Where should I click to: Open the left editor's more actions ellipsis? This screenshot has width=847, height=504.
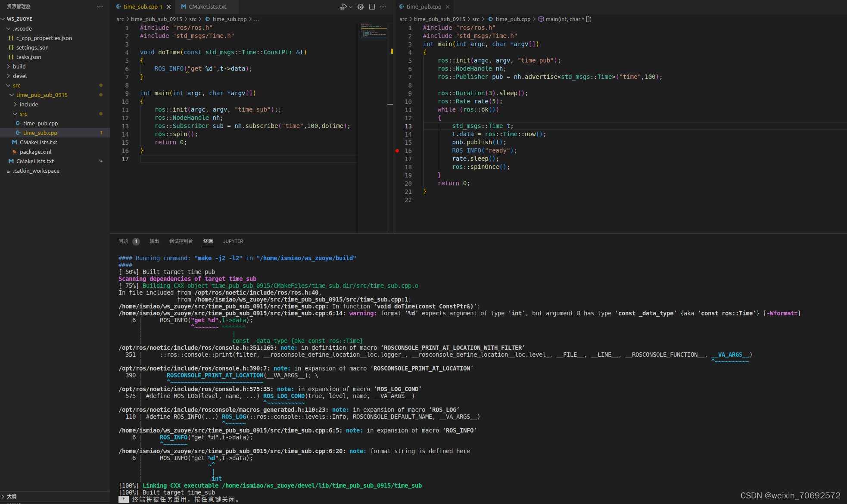click(x=383, y=6)
